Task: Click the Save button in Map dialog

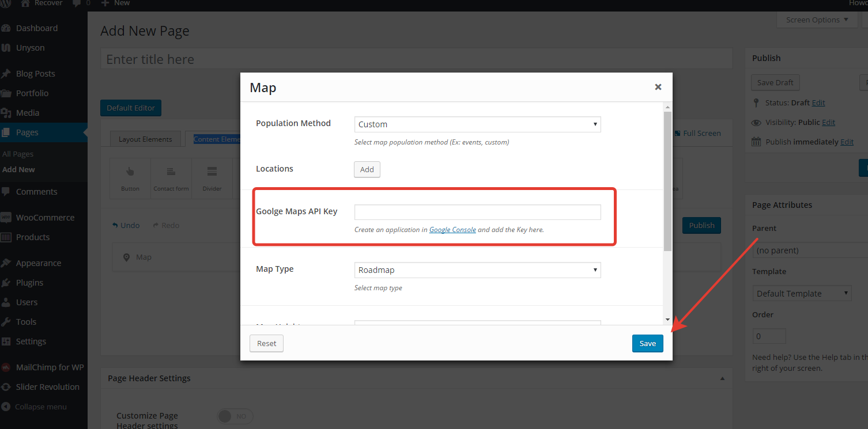Action: coord(648,343)
